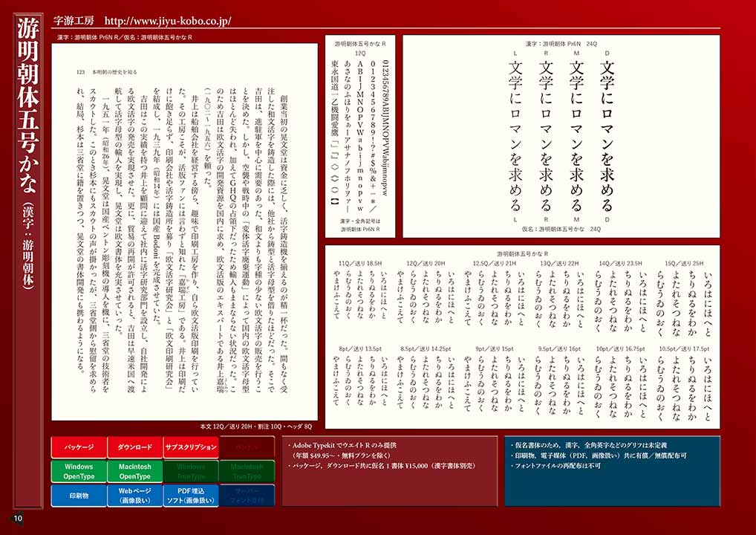Click the Webページ(画像扱い) blue badge
This screenshot has width=756, height=535.
pyautogui.click(x=135, y=496)
